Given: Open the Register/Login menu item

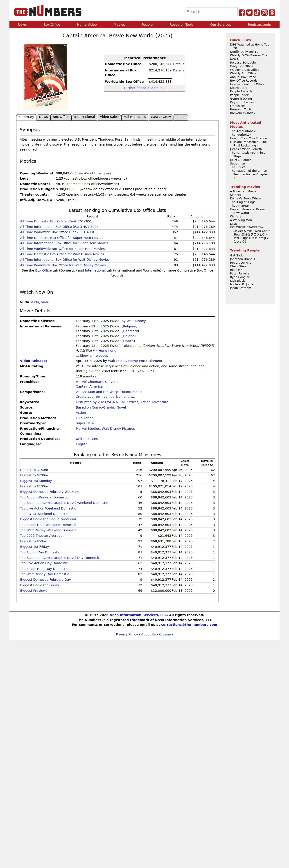Looking at the screenshot, I should click(259, 25).
